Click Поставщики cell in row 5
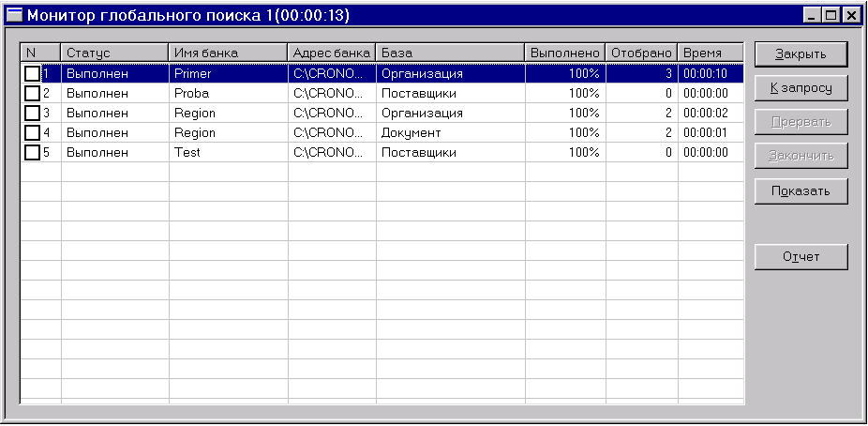 (x=451, y=152)
